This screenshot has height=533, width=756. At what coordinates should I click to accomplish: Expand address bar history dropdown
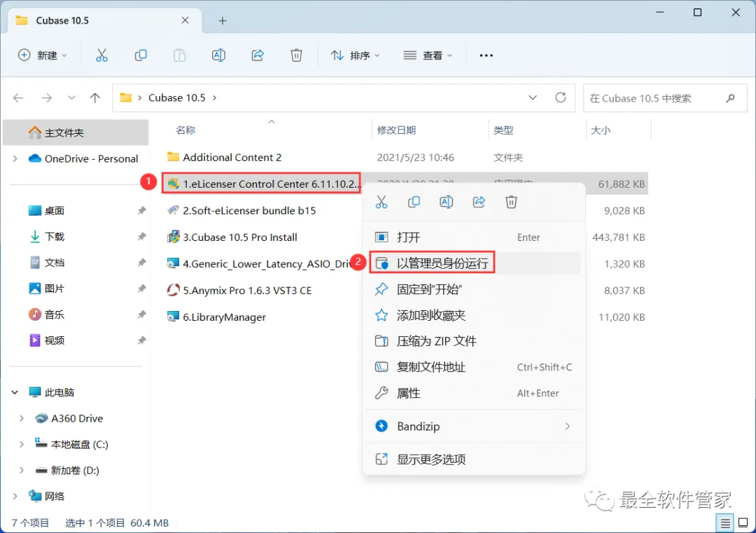533,98
